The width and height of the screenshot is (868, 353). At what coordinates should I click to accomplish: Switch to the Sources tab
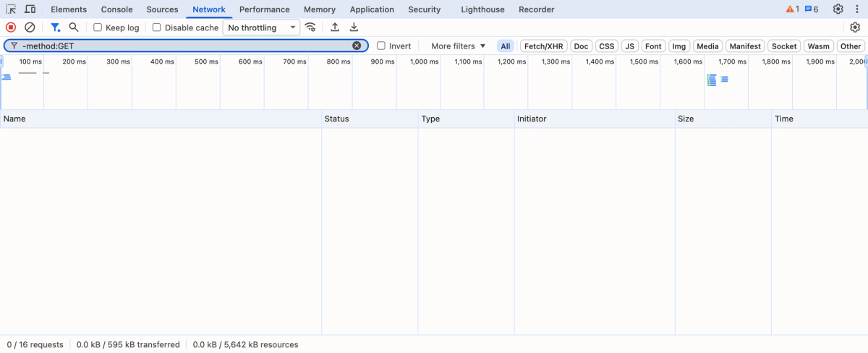(x=162, y=9)
